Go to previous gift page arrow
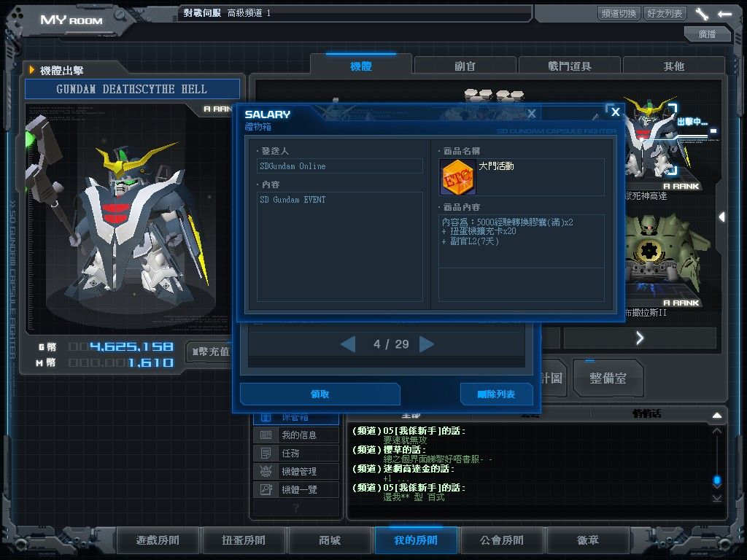747x560 pixels. point(348,344)
